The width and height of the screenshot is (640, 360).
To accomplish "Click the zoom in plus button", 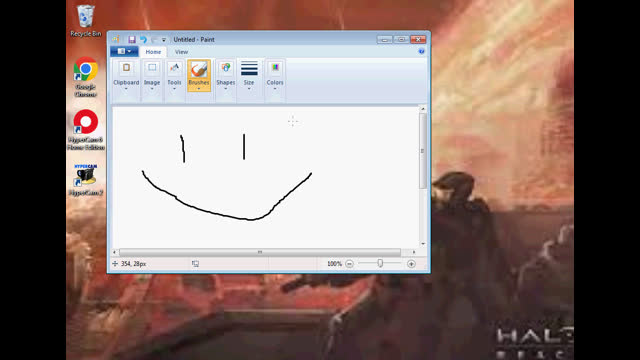I will click(411, 264).
